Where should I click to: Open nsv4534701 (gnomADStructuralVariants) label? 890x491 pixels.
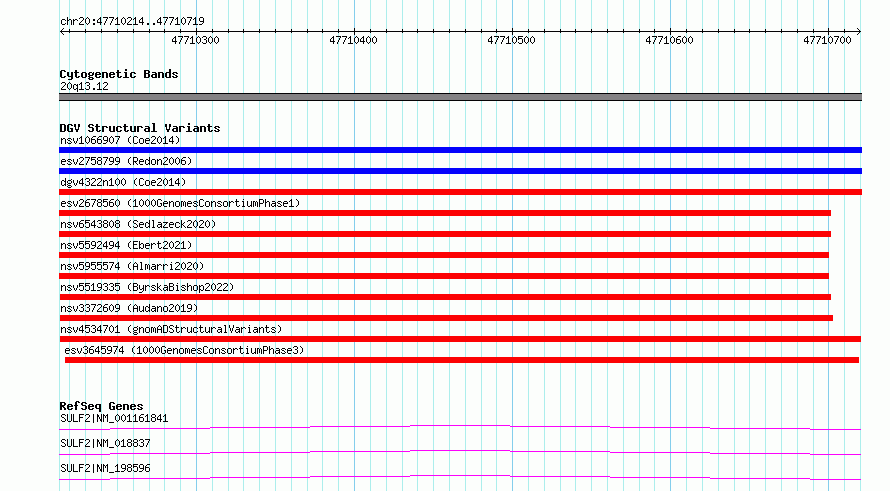[171, 329]
